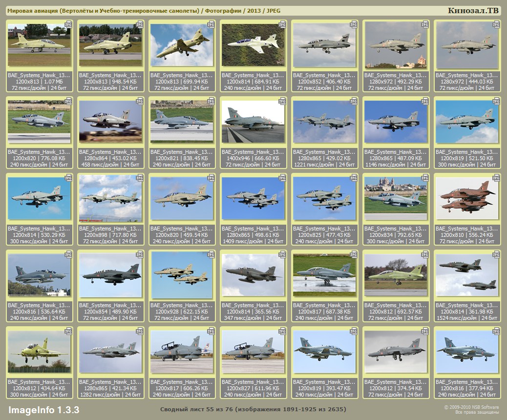This screenshot has width=507, height=420.
Task: Click JPG badge on the 1524 пикс/дюйм image
Action: point(496,254)
